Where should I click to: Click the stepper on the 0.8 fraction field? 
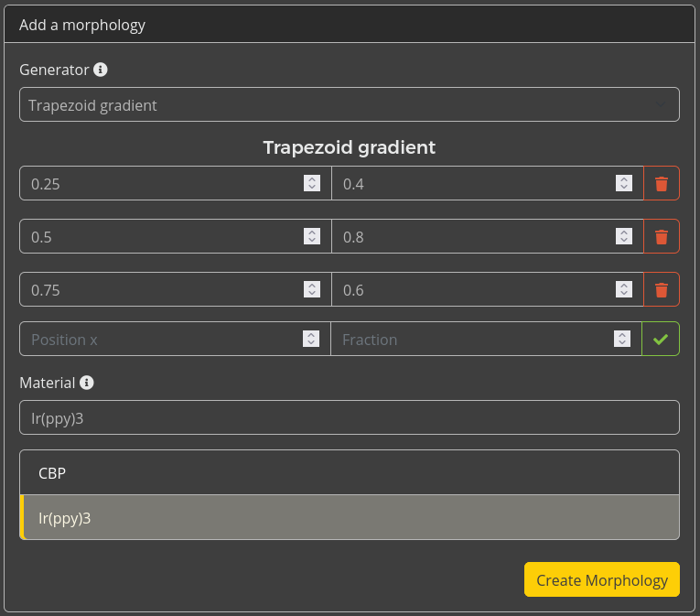click(623, 237)
